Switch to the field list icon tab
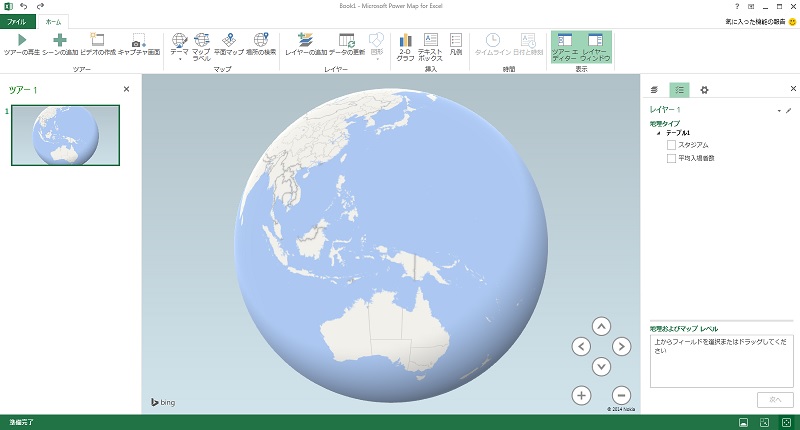The width and height of the screenshot is (800, 430). pos(680,90)
